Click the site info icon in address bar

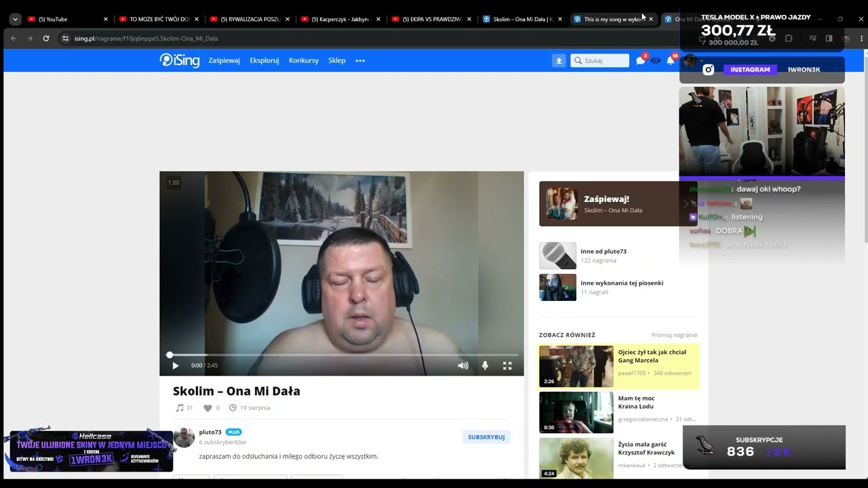click(x=66, y=39)
